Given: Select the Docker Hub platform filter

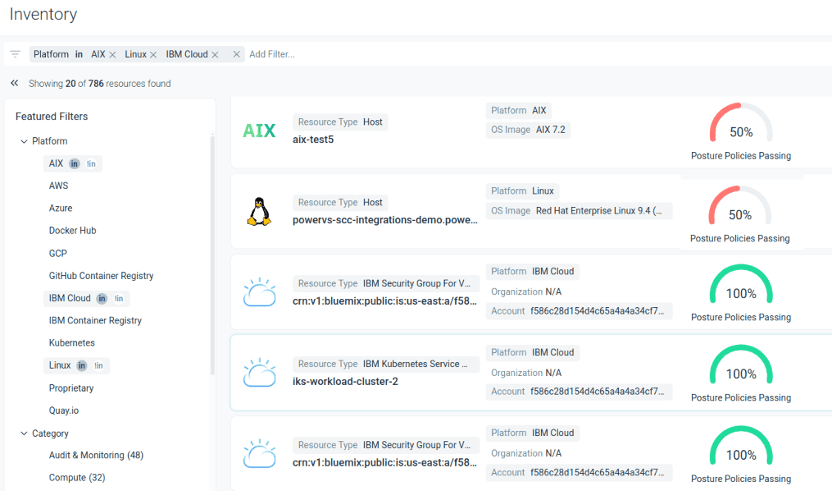Looking at the screenshot, I should pos(73,230).
